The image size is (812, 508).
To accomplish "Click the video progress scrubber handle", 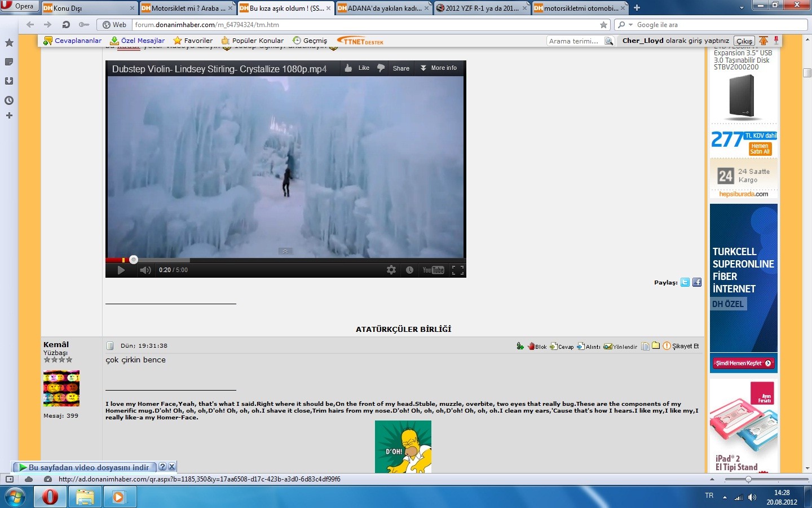I will click(133, 260).
